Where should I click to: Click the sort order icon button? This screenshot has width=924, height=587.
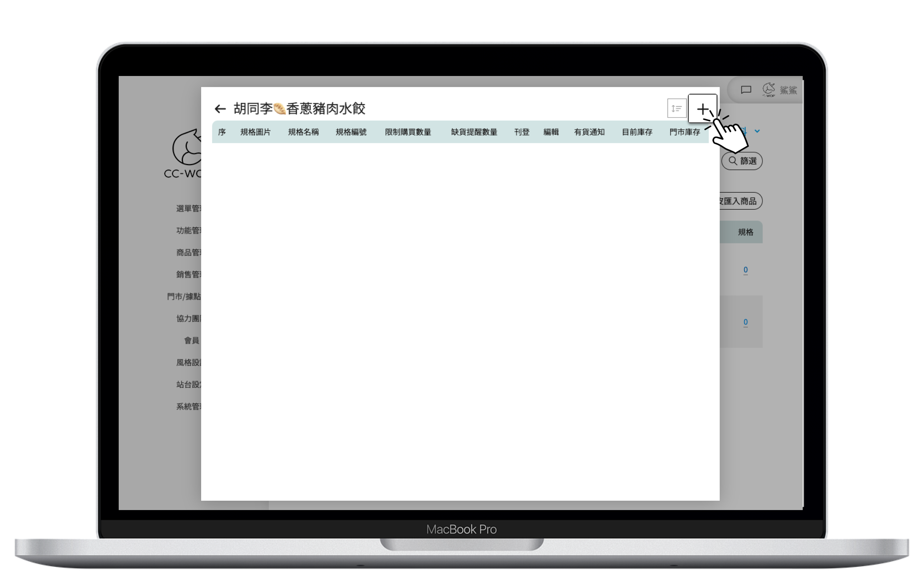677,108
